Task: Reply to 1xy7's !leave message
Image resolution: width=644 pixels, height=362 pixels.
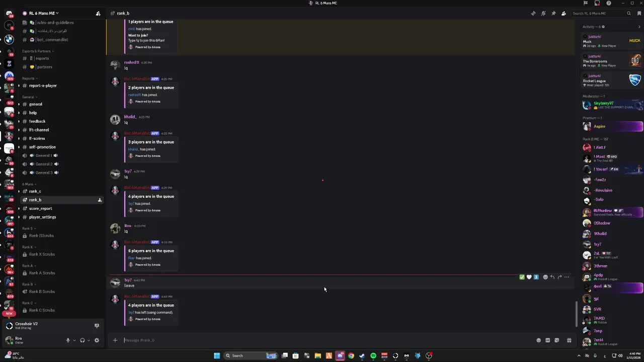Action: 552,277
